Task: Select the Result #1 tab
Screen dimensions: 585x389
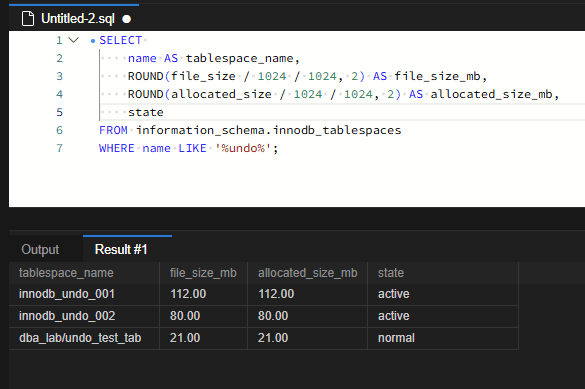Action: pos(121,249)
